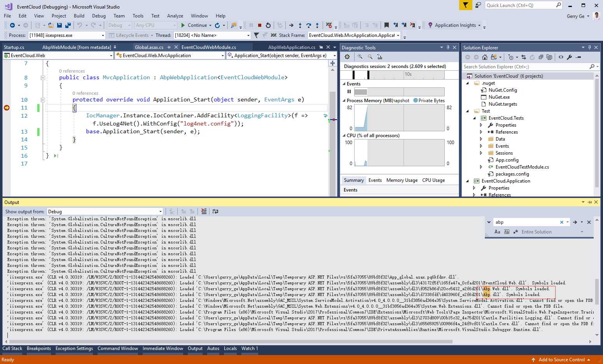The width and height of the screenshot is (603, 364).
Task: Click the Stop Debugging red square icon
Action: [259, 25]
